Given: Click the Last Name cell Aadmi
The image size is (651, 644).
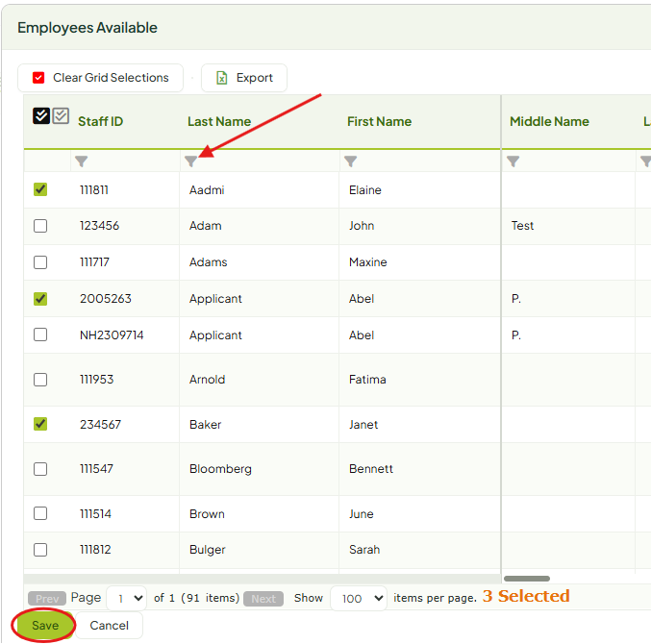Looking at the screenshot, I should coord(207,190).
